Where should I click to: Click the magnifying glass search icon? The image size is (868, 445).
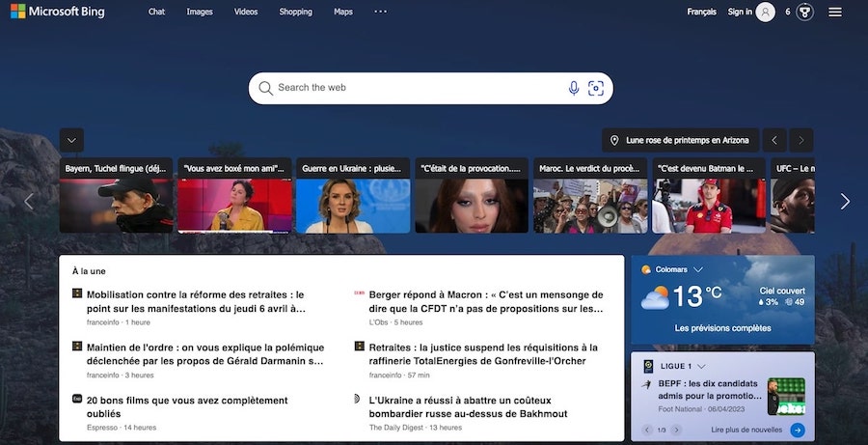click(266, 88)
